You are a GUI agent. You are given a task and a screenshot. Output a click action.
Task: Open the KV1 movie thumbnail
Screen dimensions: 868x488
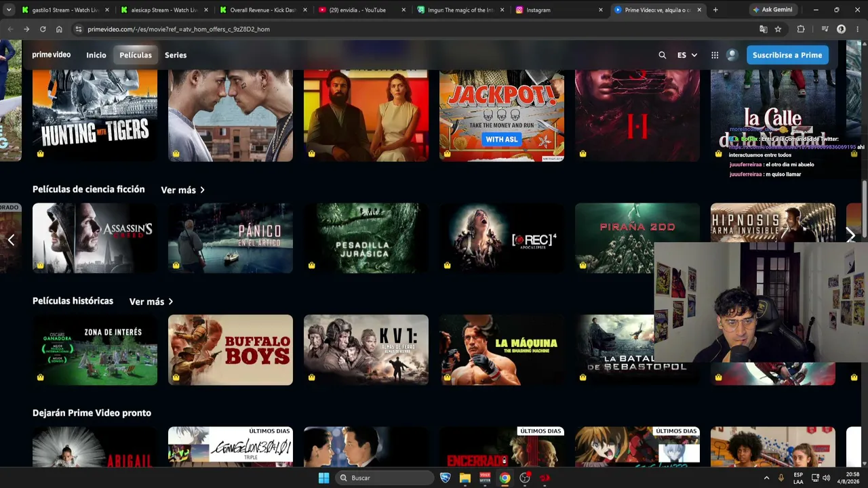tap(366, 350)
